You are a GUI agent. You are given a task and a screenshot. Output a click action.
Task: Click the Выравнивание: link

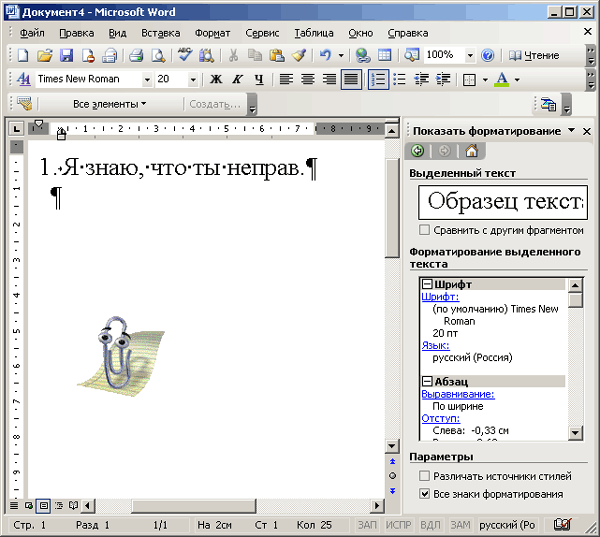(458, 394)
